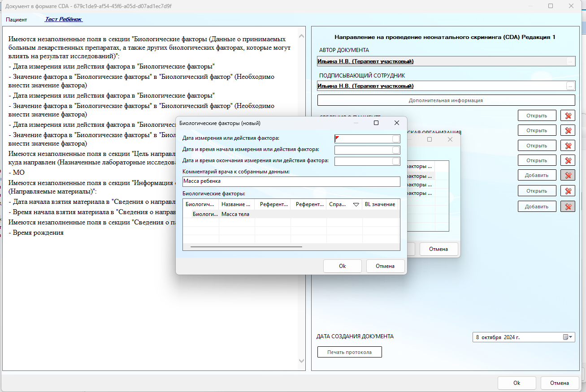Click the 'Дата и время окончания измерения' field

(367, 161)
